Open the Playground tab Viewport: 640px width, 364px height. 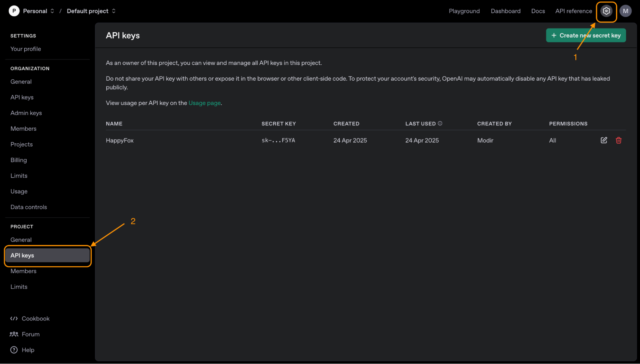click(464, 11)
